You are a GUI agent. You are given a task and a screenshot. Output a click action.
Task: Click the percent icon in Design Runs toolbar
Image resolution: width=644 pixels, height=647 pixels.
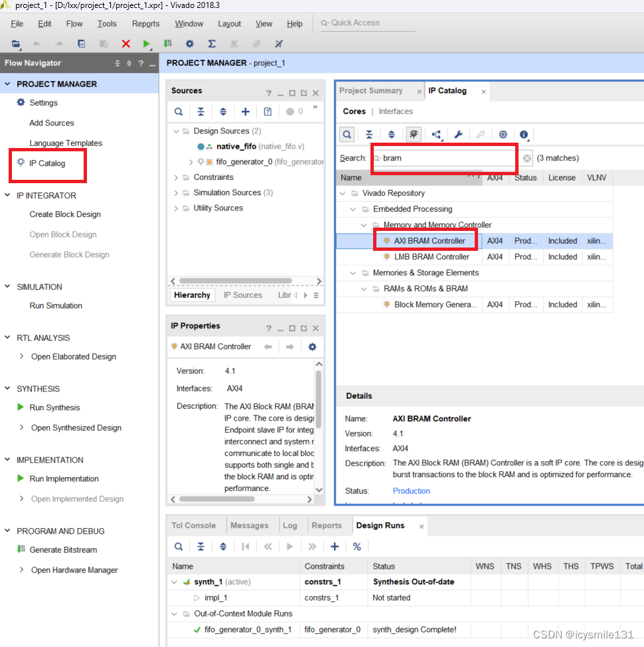[x=357, y=547]
